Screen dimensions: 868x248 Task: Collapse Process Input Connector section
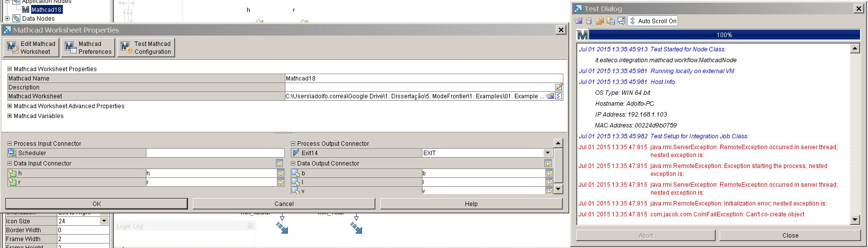(9, 144)
